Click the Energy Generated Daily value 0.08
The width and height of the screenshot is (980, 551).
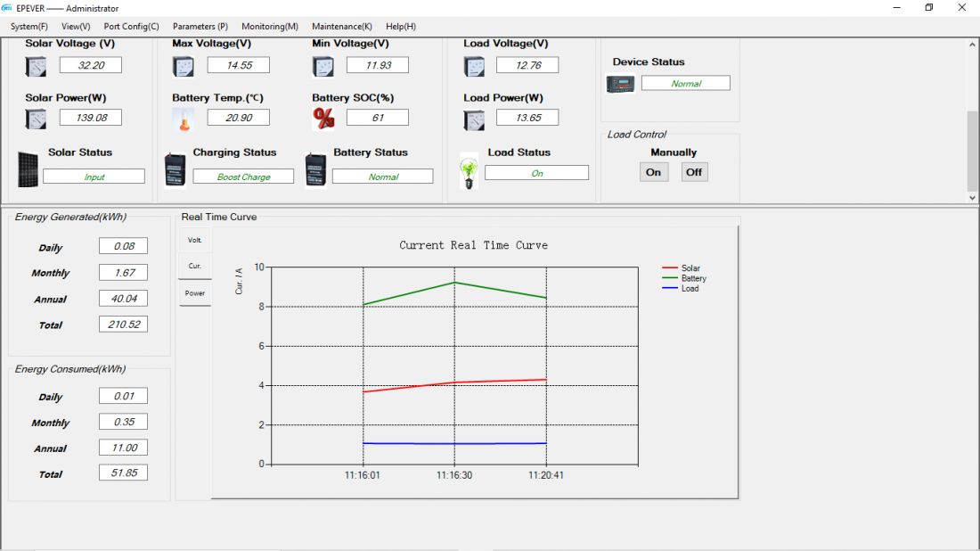(123, 246)
